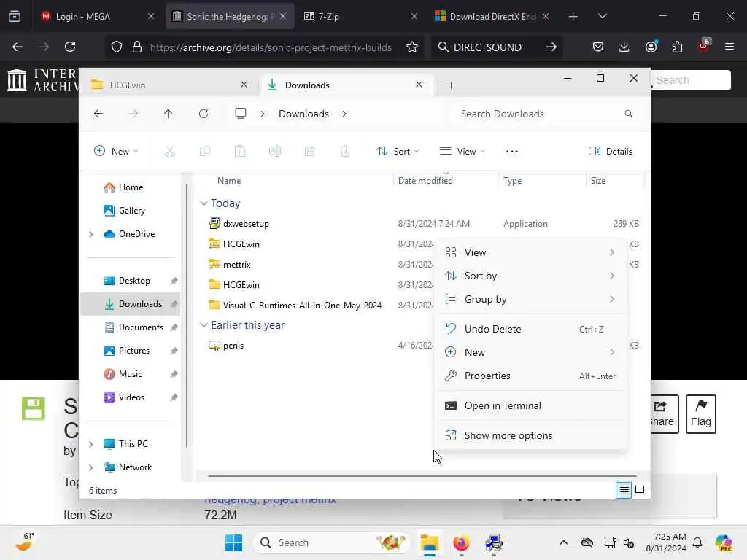Open the View dropdown in Explorer toolbar
Image resolution: width=747 pixels, height=560 pixels.
(462, 152)
